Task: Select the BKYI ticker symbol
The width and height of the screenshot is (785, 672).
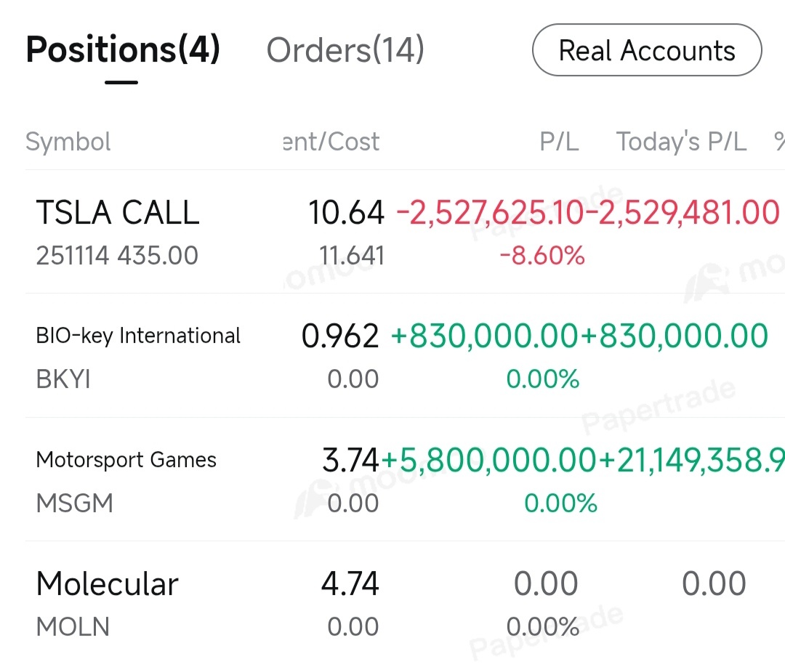Action: coord(63,379)
